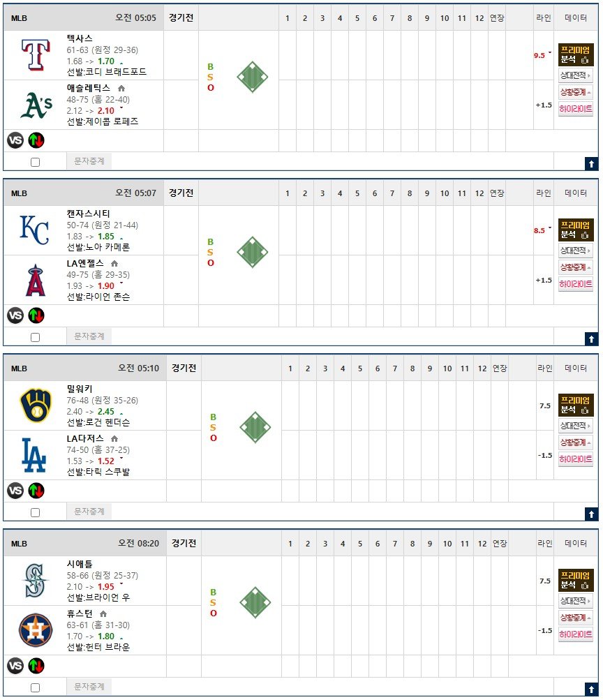Click 문자중계 tab in Milwaukee vs Dodgers panel
The image size is (603, 700).
89,511
